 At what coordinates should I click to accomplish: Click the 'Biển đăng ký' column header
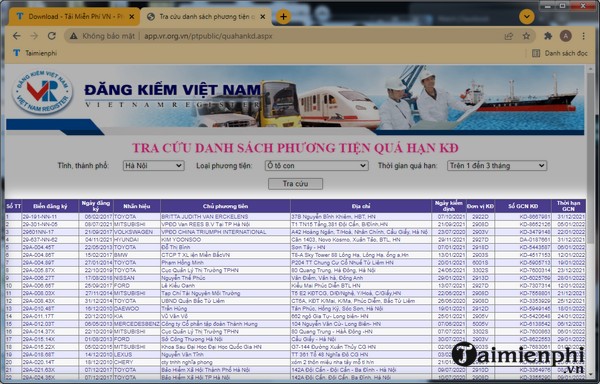(x=50, y=206)
